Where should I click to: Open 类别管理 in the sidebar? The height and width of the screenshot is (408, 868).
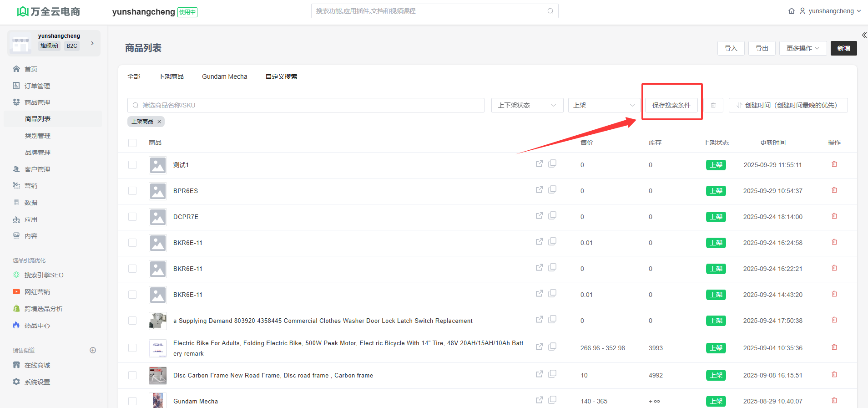[x=38, y=136]
